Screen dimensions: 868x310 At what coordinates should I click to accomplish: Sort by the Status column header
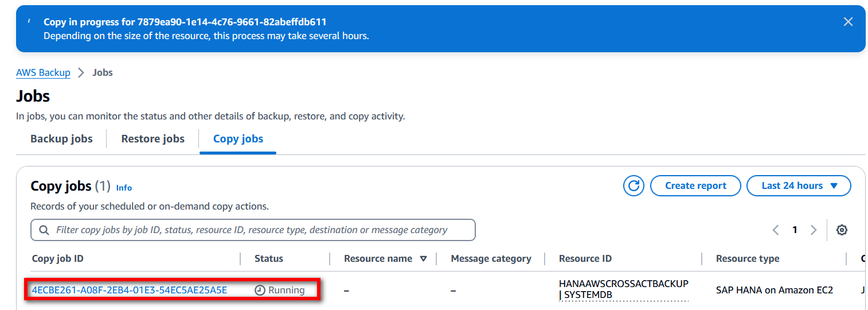[269, 258]
